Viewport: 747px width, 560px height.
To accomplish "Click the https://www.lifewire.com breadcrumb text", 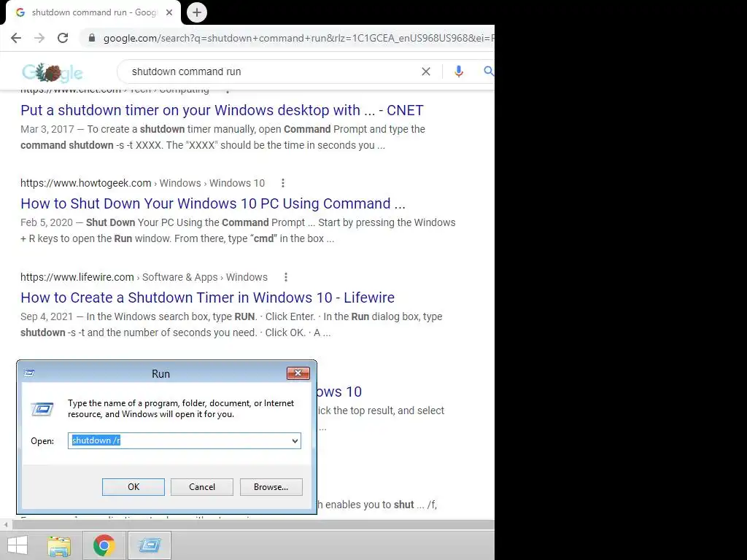I will pyautogui.click(x=77, y=277).
